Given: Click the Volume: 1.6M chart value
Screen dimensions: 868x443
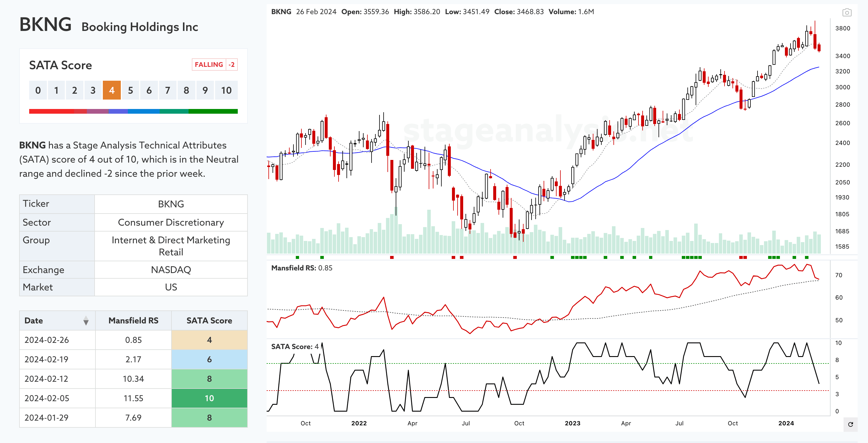Looking at the screenshot, I should point(571,12).
